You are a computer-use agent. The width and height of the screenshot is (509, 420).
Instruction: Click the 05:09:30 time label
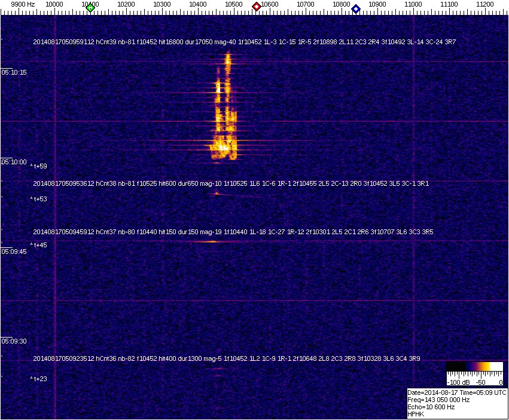click(x=14, y=341)
